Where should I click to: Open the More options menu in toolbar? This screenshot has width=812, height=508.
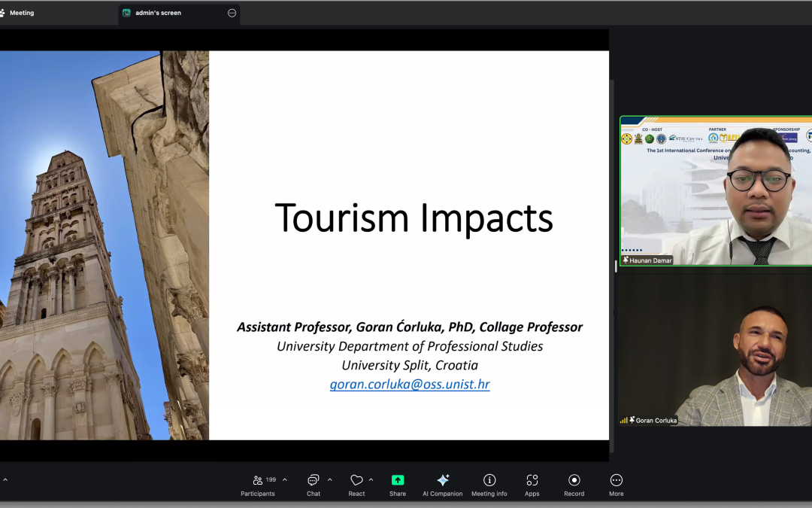(x=616, y=484)
